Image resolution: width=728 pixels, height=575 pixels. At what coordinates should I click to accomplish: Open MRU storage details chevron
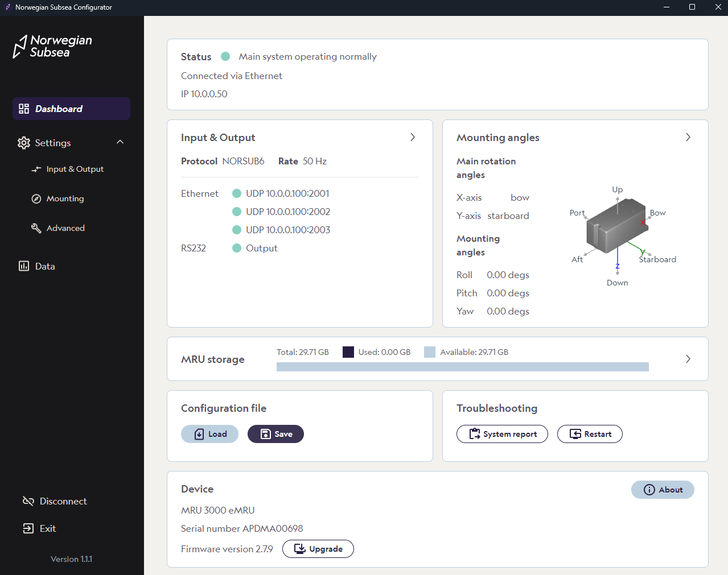[688, 359]
